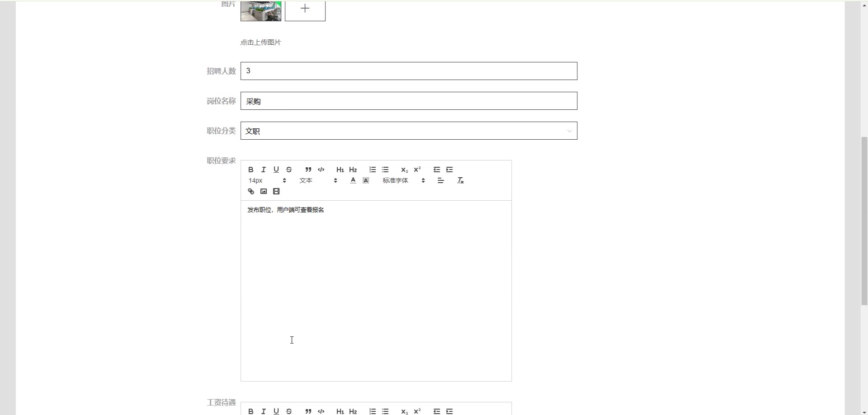Image resolution: width=868 pixels, height=415 pixels.
Task: Open background color picker in 职位要求 editor
Action: 366,180
